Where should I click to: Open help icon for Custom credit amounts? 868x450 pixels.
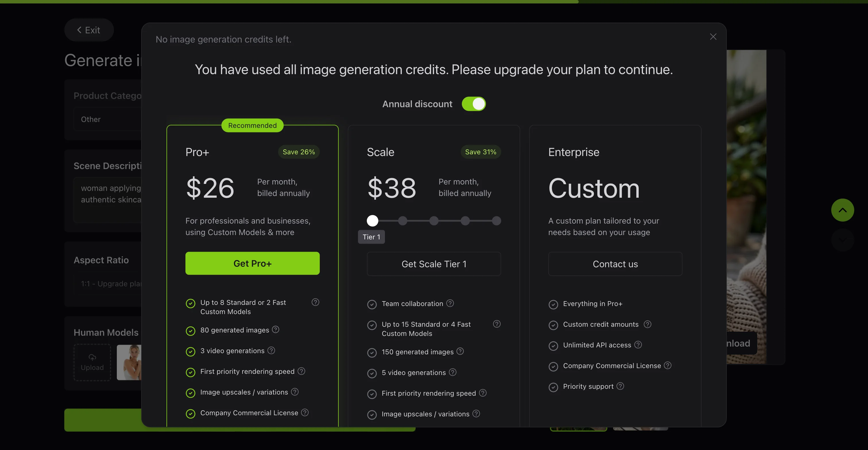tap(647, 324)
